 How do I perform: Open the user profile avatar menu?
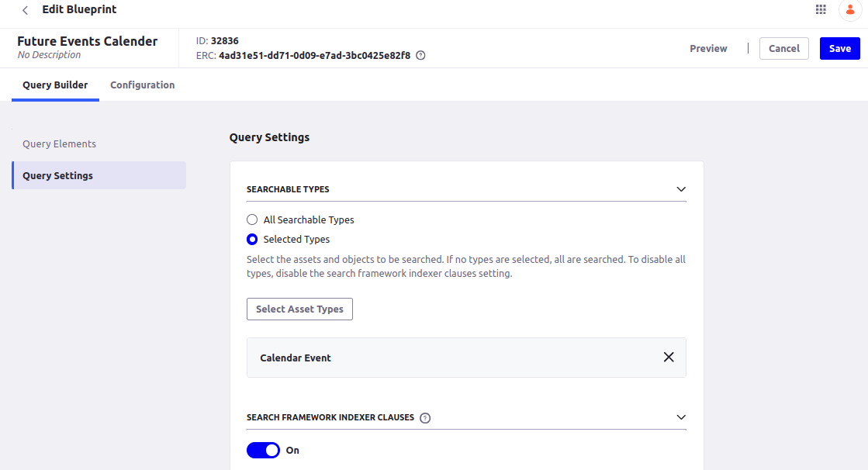click(x=850, y=10)
